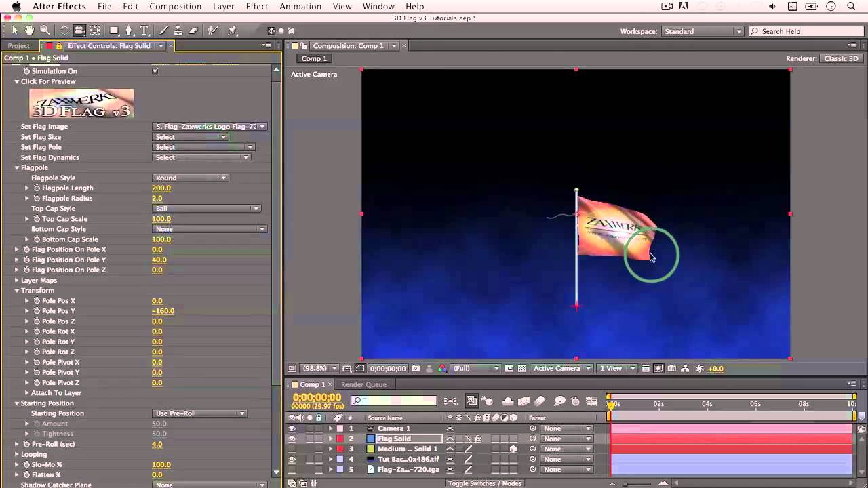Image resolution: width=868 pixels, height=488 pixels.
Task: Click the timeline layer search field
Action: [393, 401]
